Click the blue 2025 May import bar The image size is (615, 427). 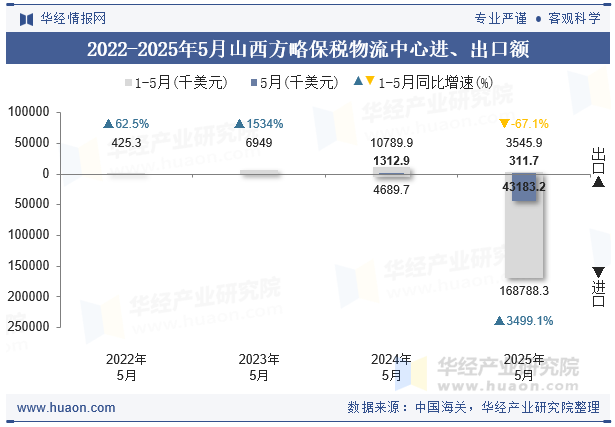pos(524,187)
